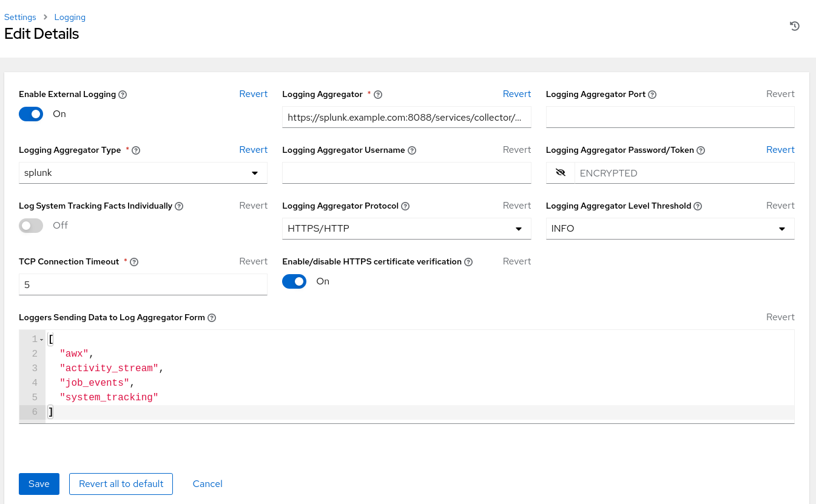Show help for Log System Tracking Facts
This screenshot has height=504, width=816.
[179, 206]
